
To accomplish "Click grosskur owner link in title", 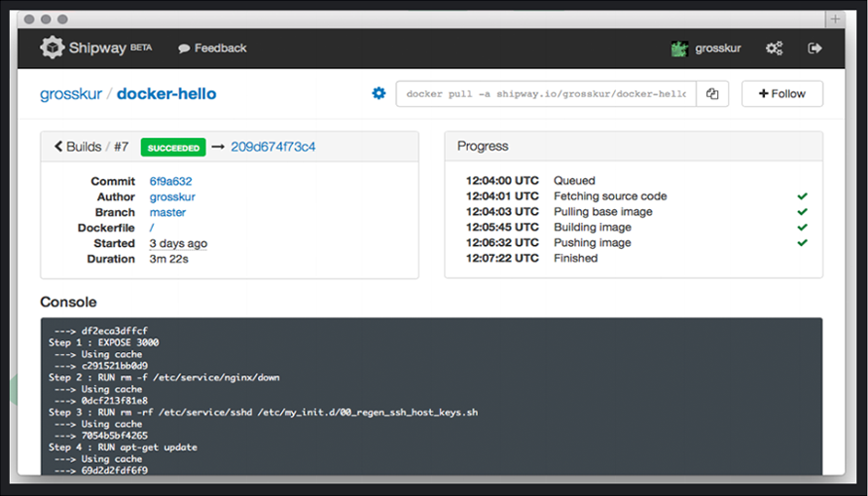I will click(x=71, y=94).
